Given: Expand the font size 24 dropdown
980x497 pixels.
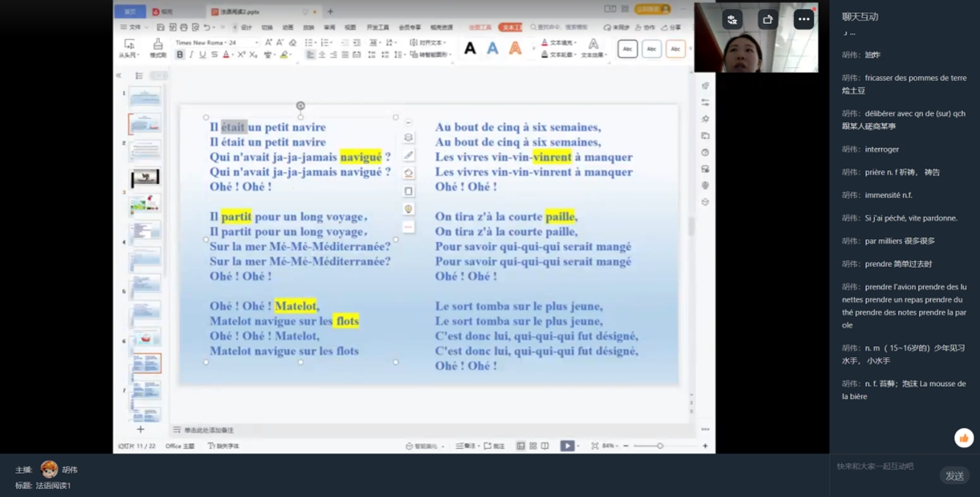Looking at the screenshot, I should pyautogui.click(x=256, y=43).
